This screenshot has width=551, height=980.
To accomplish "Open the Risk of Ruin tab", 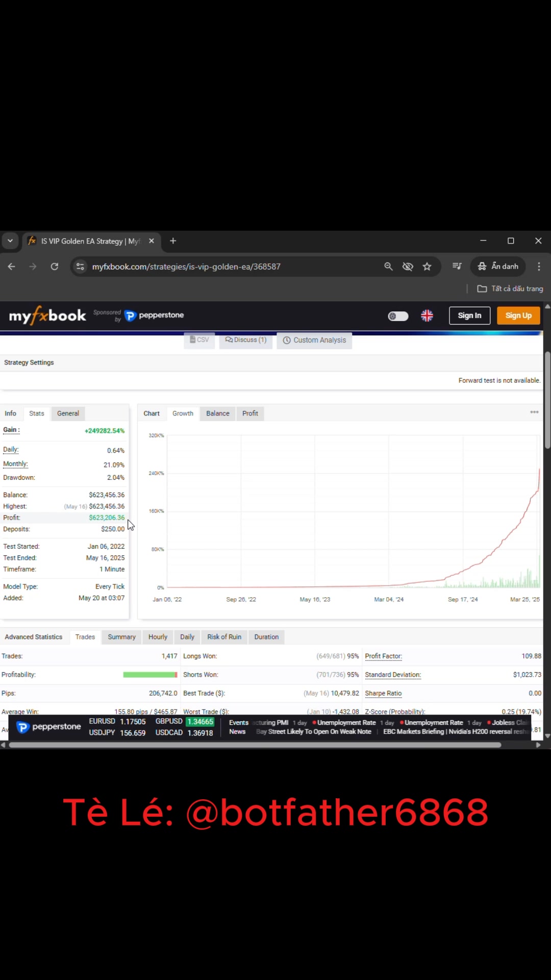I will pos(224,637).
